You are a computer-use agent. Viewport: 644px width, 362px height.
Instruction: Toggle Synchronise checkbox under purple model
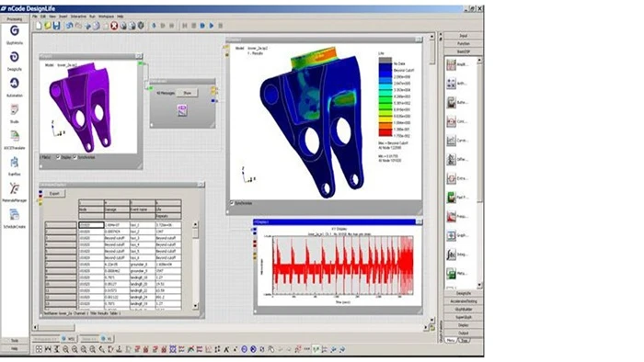(75, 157)
